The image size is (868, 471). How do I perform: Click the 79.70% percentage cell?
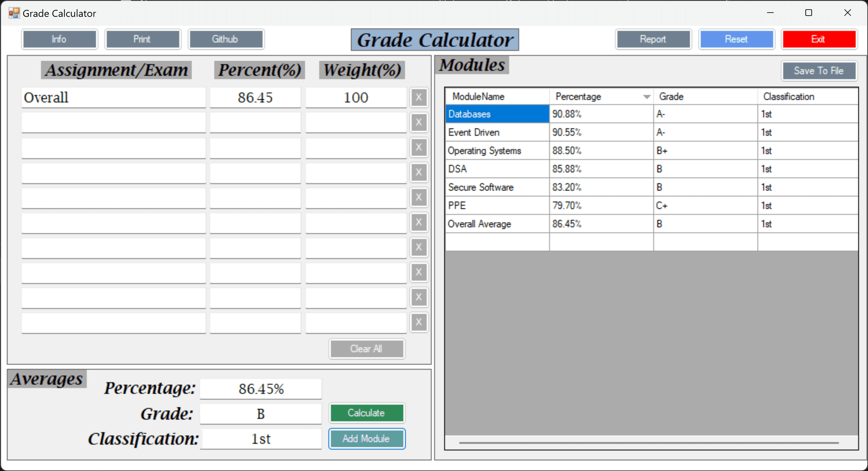click(601, 205)
